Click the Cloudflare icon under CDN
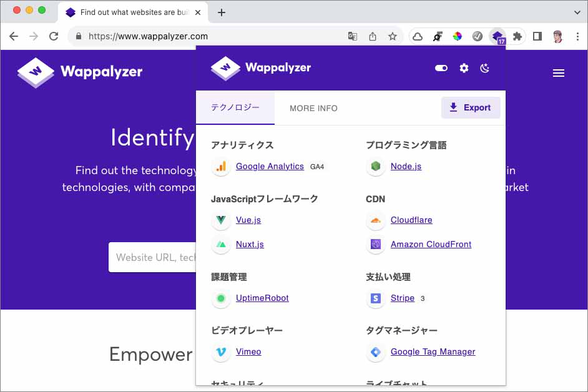Image resolution: width=588 pixels, height=392 pixels. coord(375,220)
